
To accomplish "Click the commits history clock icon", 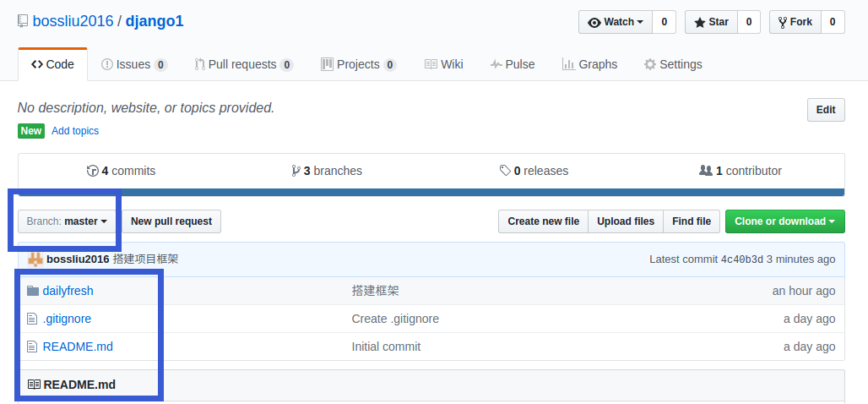I will (x=92, y=171).
